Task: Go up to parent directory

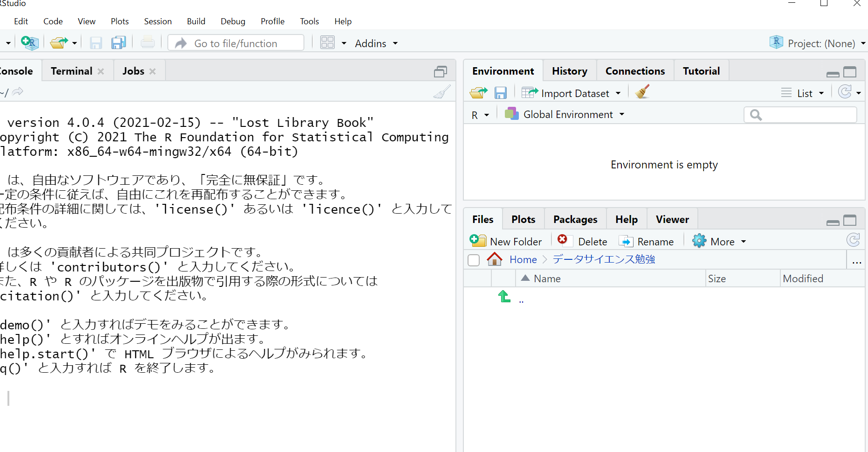Action: tap(504, 297)
